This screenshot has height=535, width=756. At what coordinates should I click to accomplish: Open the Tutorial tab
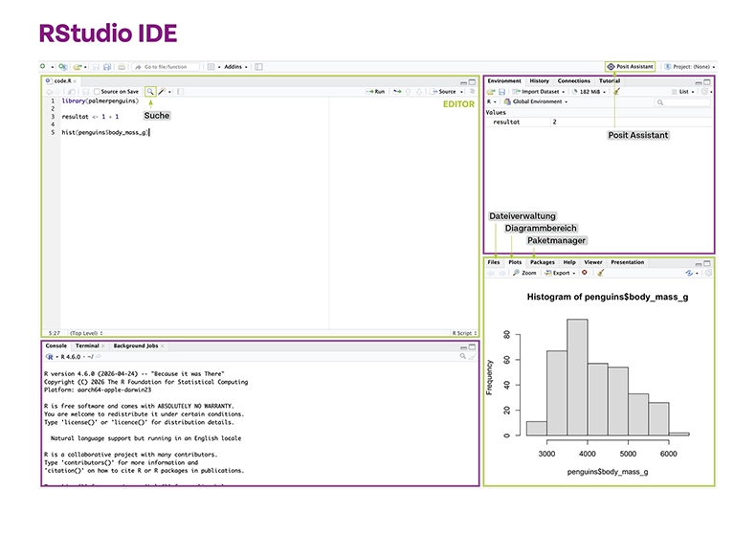pos(610,81)
